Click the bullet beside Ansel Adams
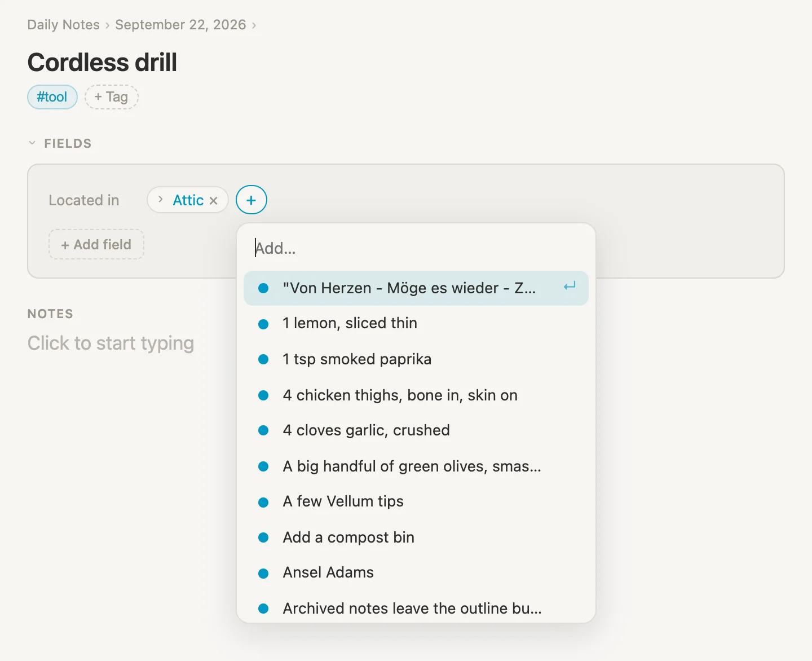Image resolution: width=812 pixels, height=661 pixels. [x=263, y=574]
